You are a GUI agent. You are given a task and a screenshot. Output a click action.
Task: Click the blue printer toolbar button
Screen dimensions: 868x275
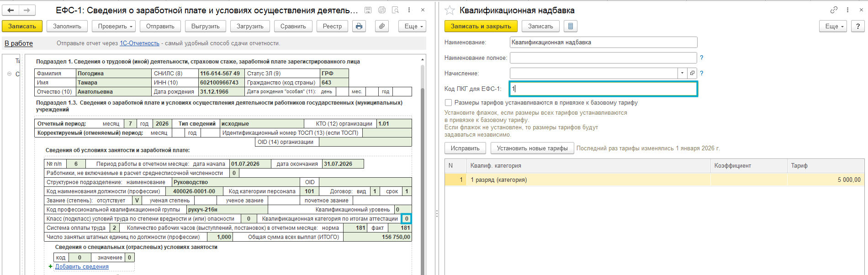point(359,26)
